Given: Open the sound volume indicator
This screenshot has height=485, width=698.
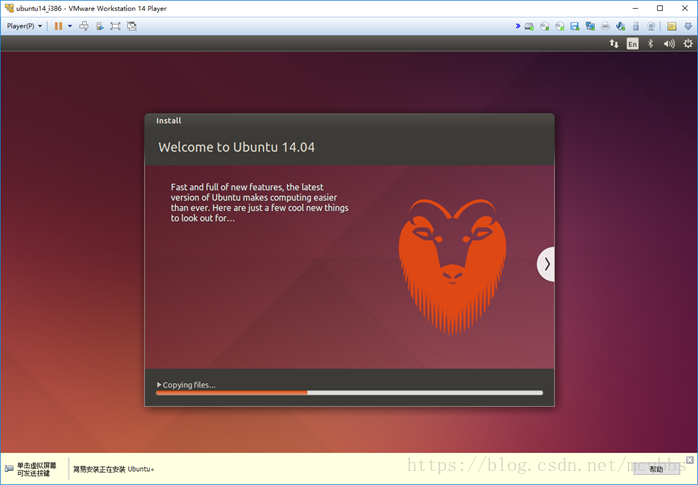Looking at the screenshot, I should pos(669,44).
